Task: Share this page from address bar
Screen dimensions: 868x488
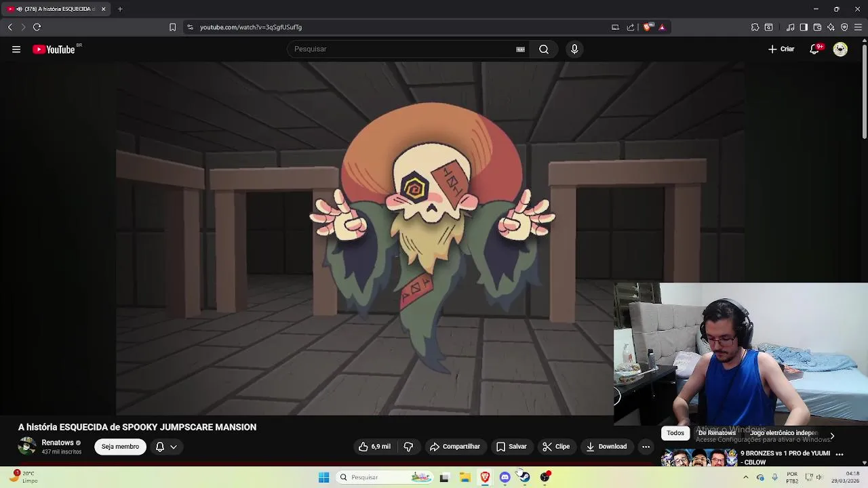Action: [631, 27]
